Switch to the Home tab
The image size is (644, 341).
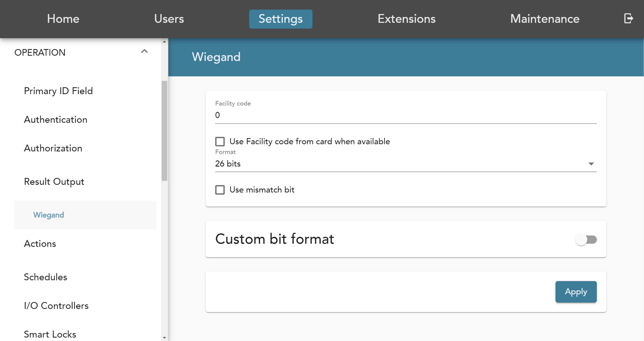point(63,19)
